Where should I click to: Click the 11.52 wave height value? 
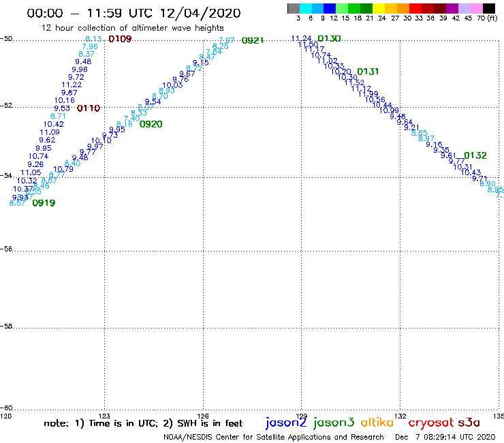[x=354, y=82]
